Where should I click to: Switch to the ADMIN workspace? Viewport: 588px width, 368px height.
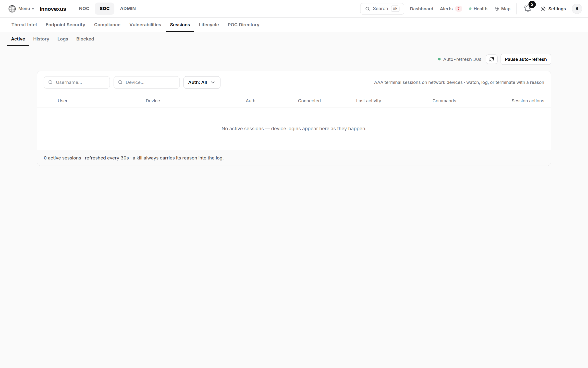click(128, 9)
